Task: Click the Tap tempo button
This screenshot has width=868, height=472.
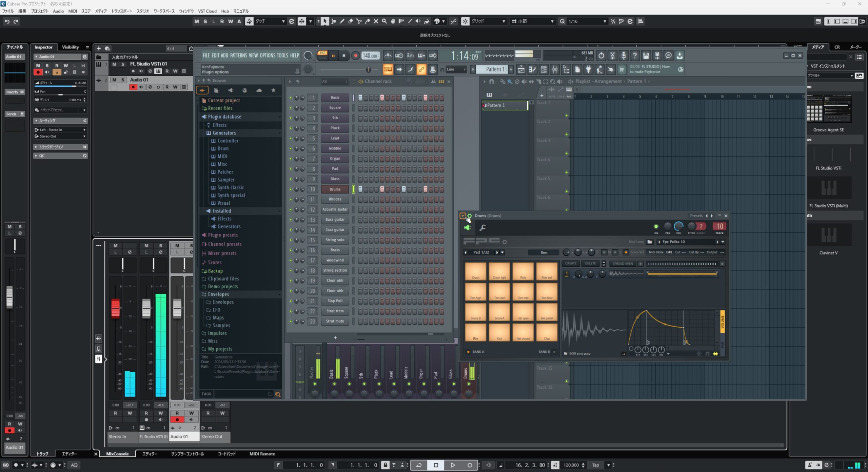Action: coord(595,465)
